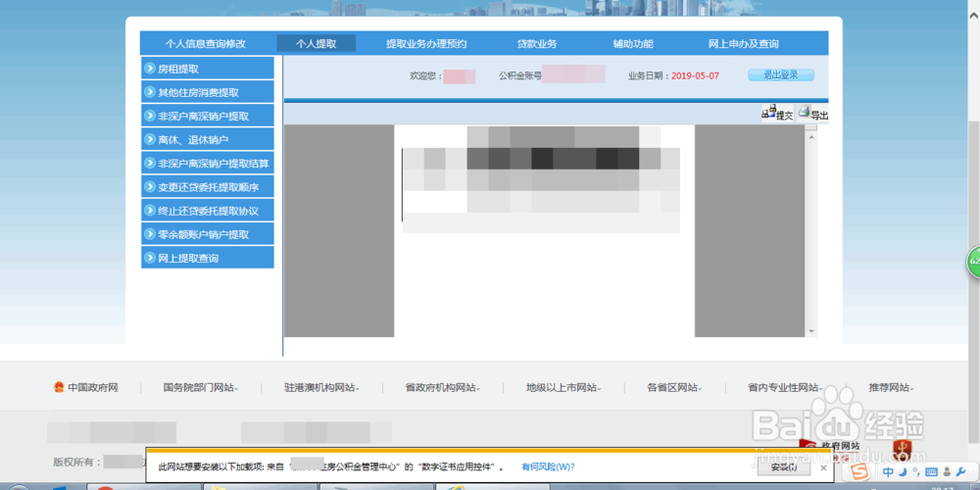
Task: Click the 提交 submit toolbar button
Action: [777, 114]
